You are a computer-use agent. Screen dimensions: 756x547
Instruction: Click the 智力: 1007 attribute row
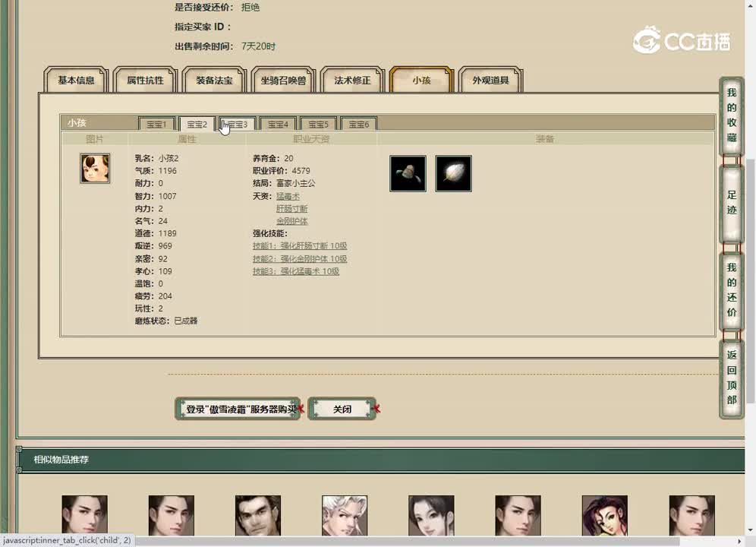(156, 196)
